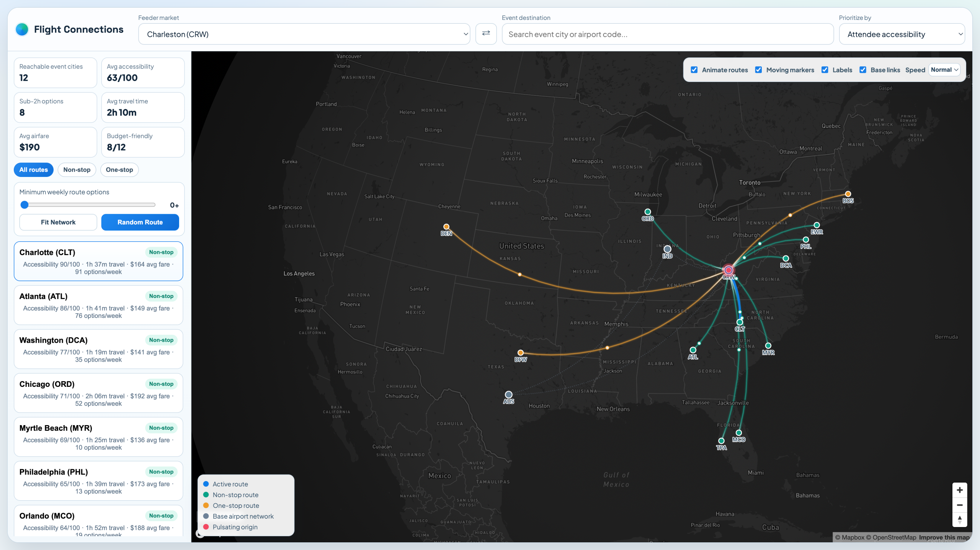Uncheck the Animate routes checkbox
This screenshot has width=980, height=550.
(694, 70)
